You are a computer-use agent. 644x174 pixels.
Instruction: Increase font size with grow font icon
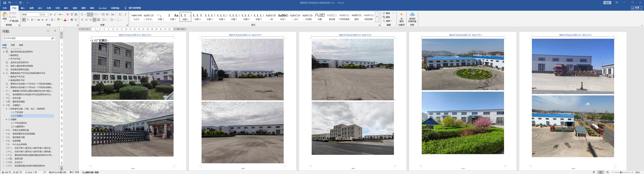click(x=51, y=14)
